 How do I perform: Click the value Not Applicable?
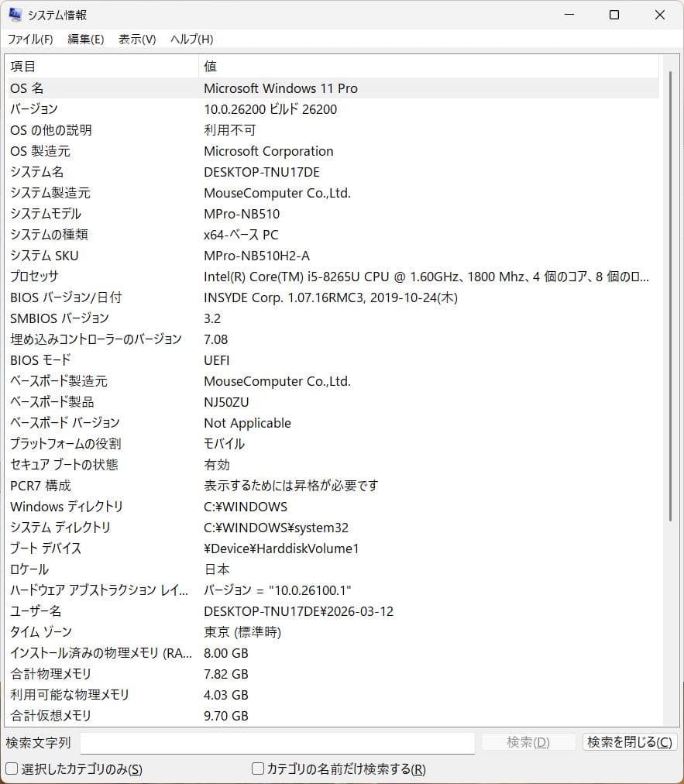pos(248,424)
